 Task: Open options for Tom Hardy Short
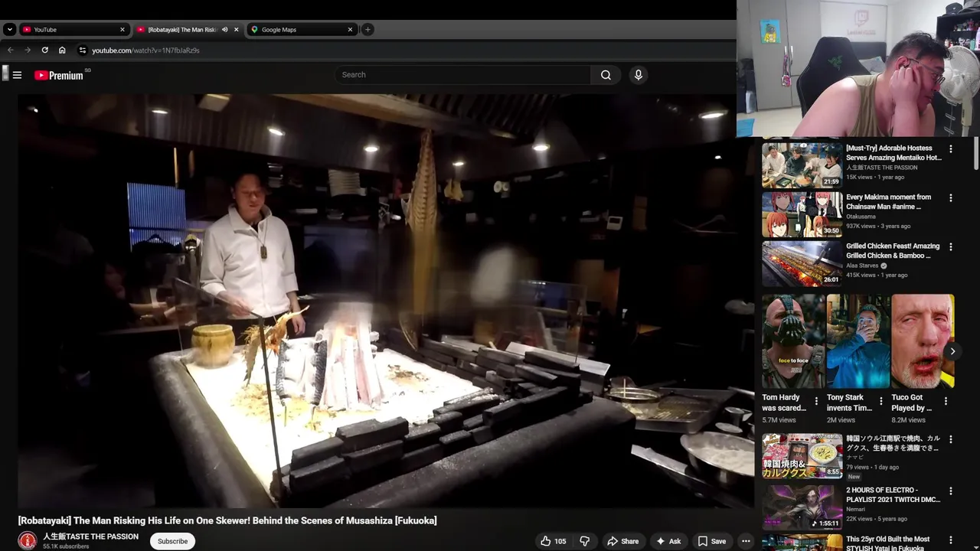coord(816,401)
